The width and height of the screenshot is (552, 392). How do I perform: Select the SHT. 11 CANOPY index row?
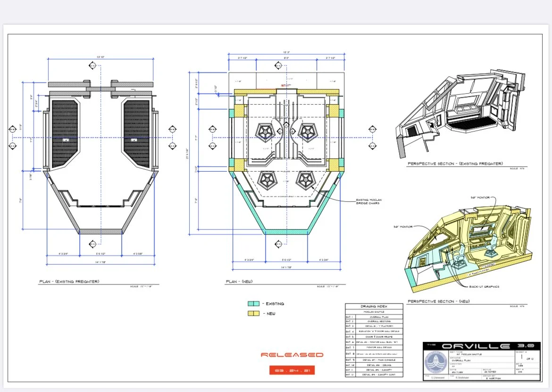tap(374, 370)
